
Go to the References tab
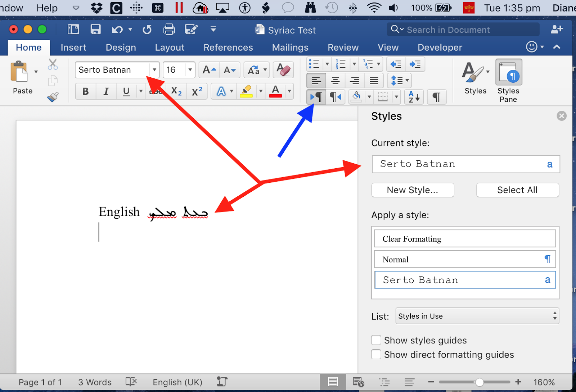[x=228, y=47]
